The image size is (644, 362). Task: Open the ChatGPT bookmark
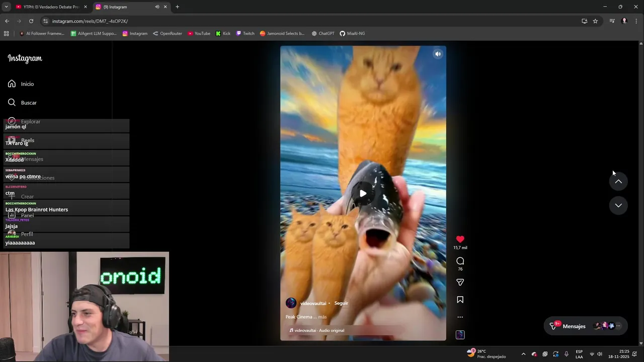[323, 34]
